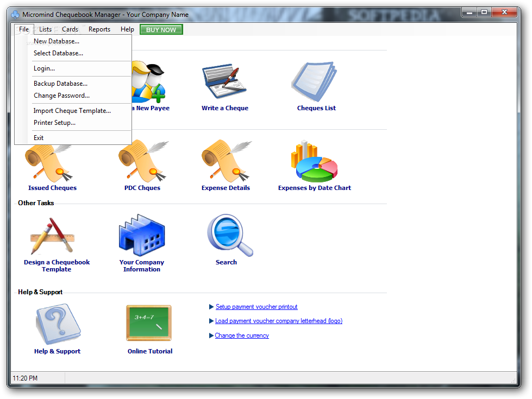532x399 pixels.
Task: Minimize the Chequebook Manager window
Action: point(469,12)
